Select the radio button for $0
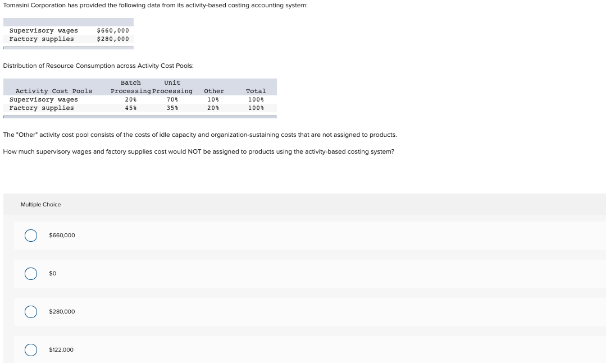Screen dimensions: 606x364 pos(31,273)
